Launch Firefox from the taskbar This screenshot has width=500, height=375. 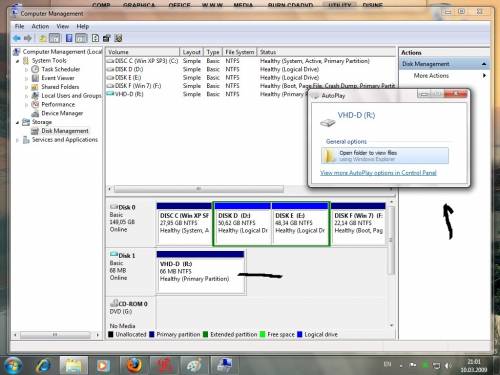tap(134, 366)
